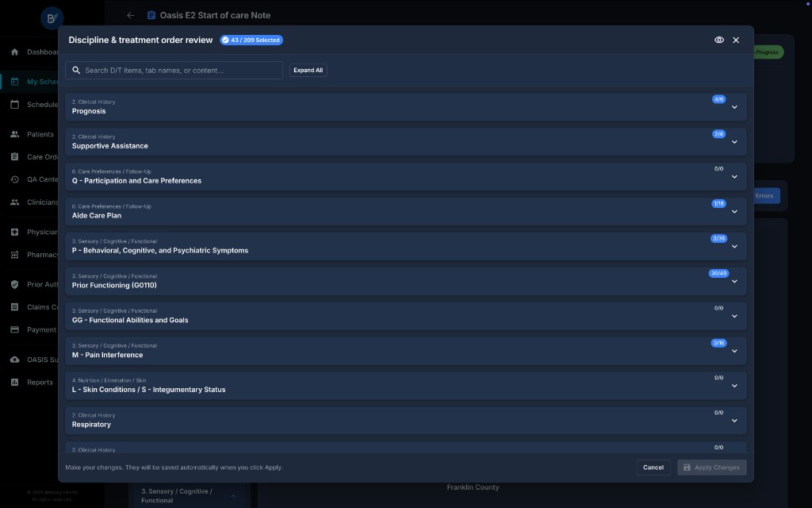Close the Discipline & treatment order review dialog
This screenshot has height=508, width=812.
tap(736, 40)
